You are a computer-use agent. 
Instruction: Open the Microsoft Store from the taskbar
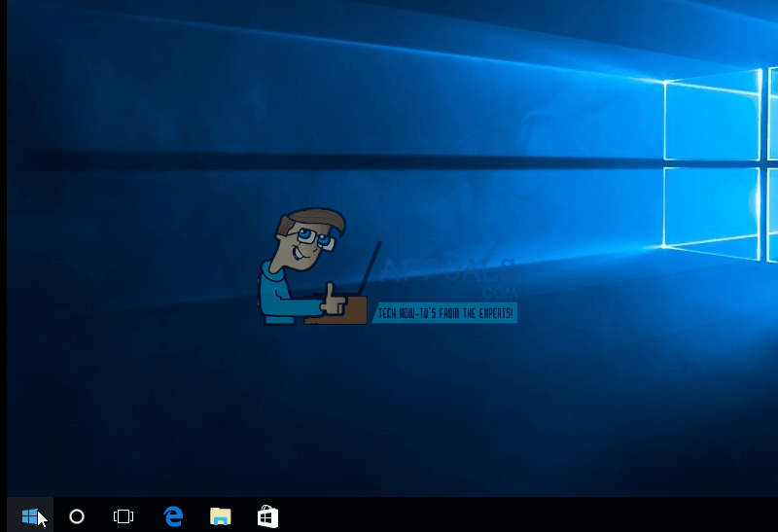(267, 516)
